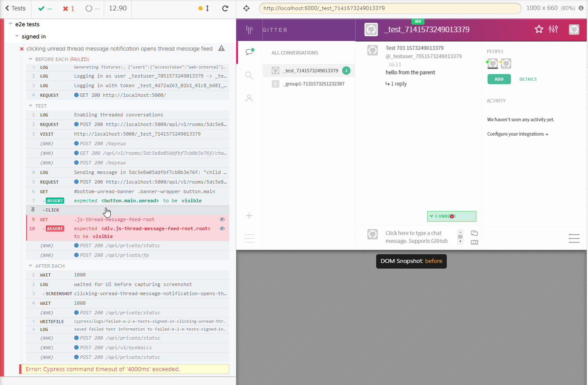
Task: Go back to Tests list
Action: [x=15, y=8]
